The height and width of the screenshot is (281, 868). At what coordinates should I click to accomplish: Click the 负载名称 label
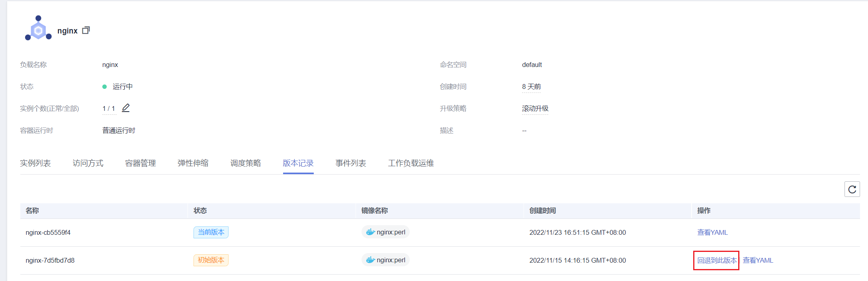click(x=33, y=65)
